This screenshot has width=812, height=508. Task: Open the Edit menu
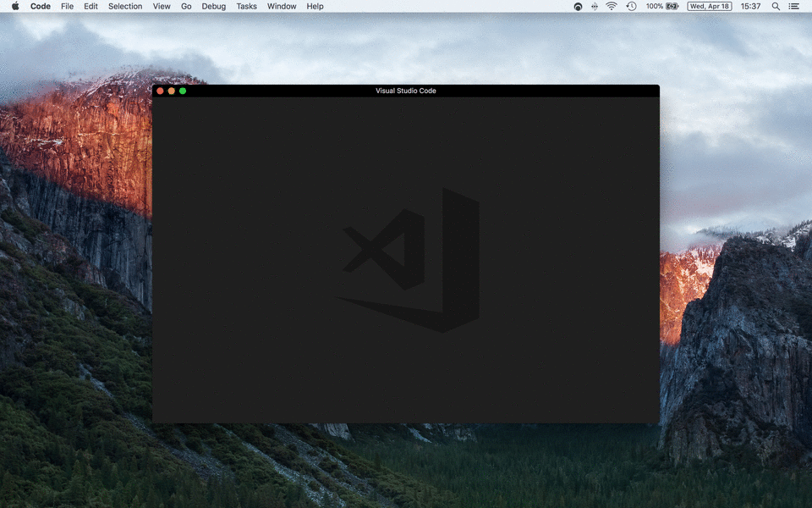(91, 6)
